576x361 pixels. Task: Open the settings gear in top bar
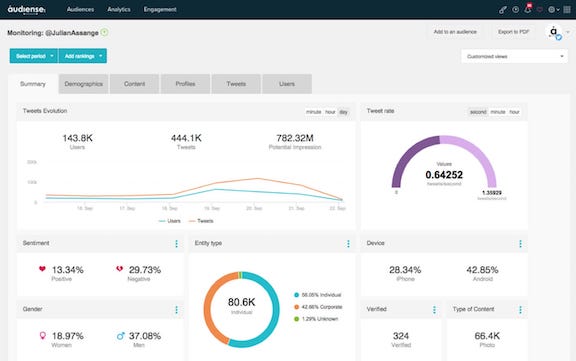tap(553, 10)
